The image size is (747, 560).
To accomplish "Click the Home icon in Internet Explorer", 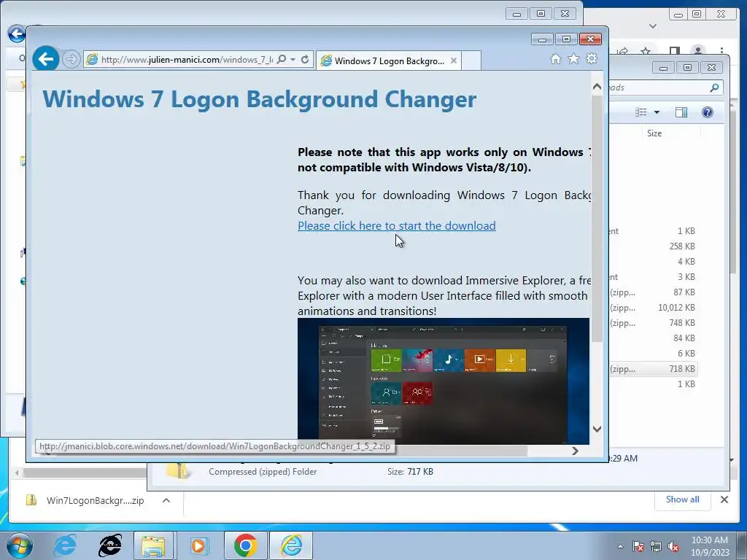I will coord(555,58).
